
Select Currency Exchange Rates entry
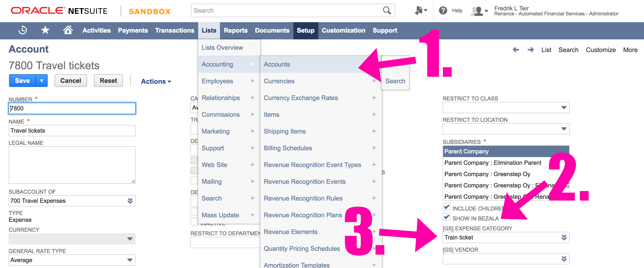[321, 98]
